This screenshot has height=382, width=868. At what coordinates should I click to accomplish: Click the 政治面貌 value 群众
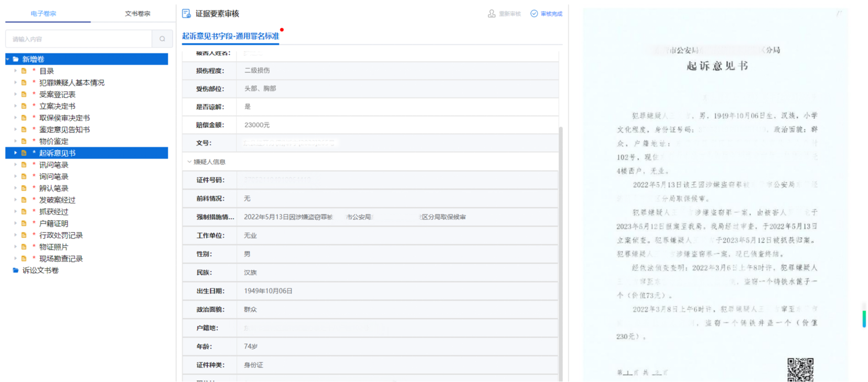tap(250, 310)
